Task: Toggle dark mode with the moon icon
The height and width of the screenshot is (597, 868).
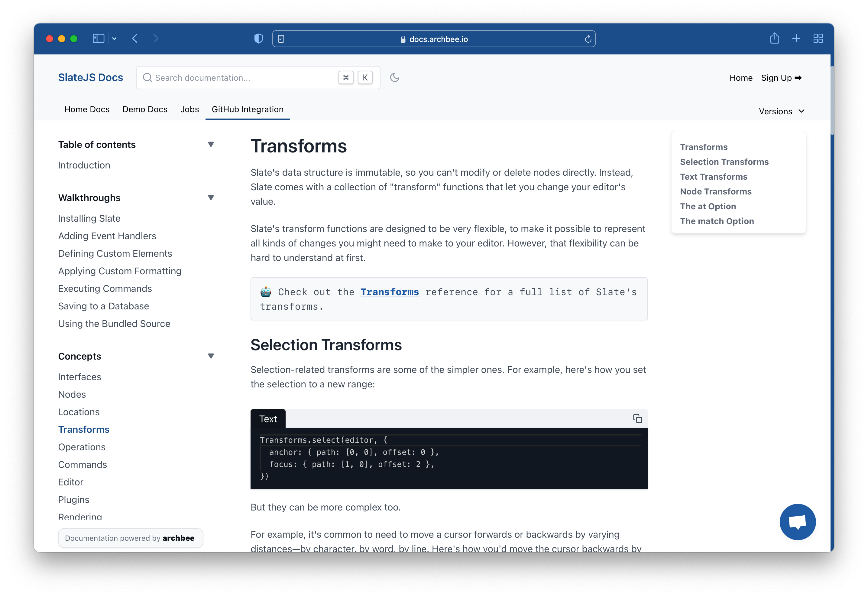Action: (395, 77)
